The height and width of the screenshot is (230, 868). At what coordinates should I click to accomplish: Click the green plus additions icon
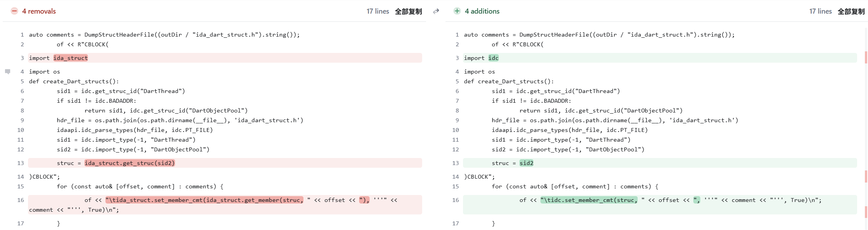(x=457, y=11)
